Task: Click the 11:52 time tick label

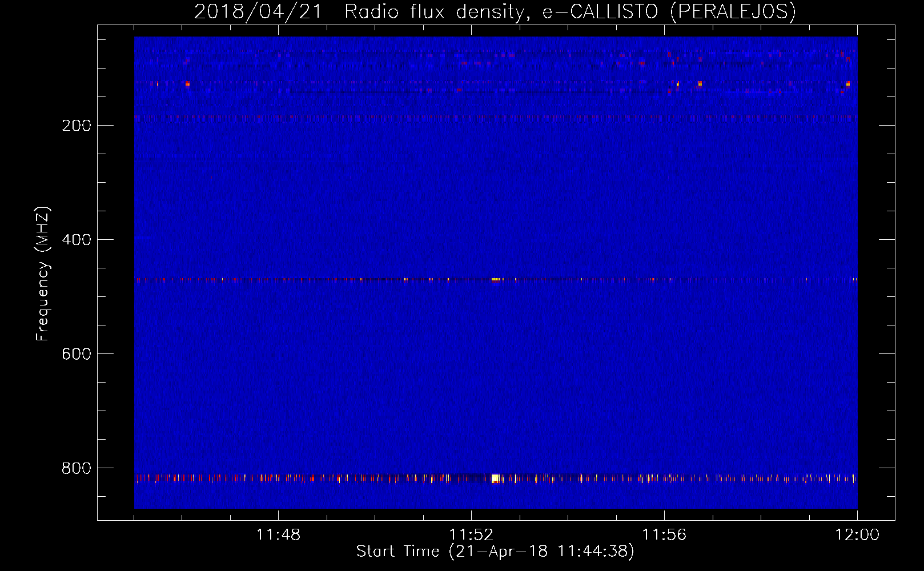Action: 471,535
